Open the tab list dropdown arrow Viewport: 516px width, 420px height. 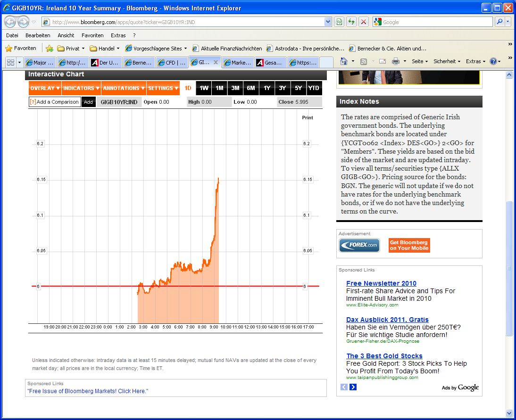[x=19, y=62]
